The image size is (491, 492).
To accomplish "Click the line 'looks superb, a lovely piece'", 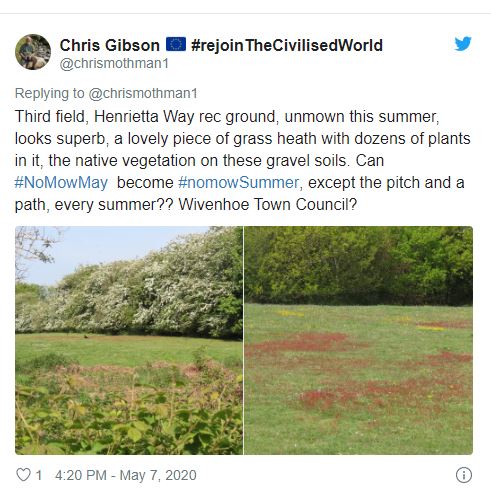I will tap(243, 139).
